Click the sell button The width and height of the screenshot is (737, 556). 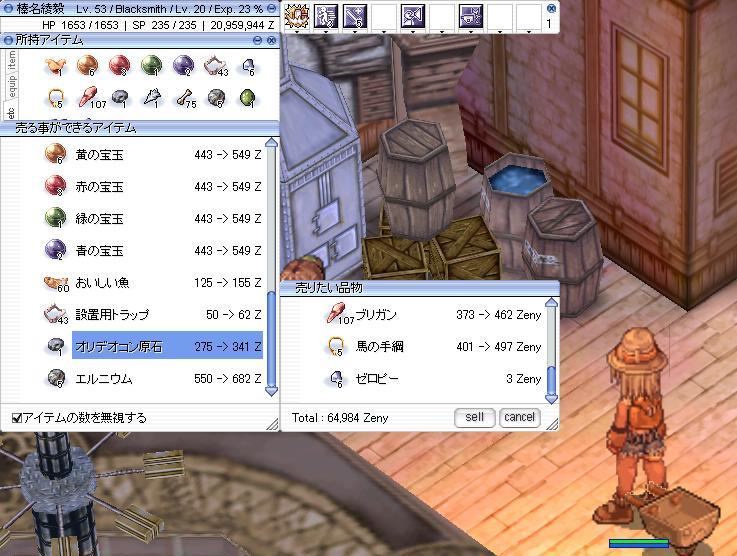pos(474,417)
